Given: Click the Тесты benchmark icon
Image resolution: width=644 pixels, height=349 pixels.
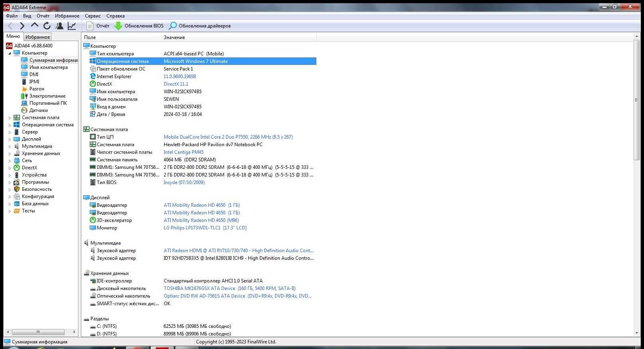Looking at the screenshot, I should click(17, 211).
